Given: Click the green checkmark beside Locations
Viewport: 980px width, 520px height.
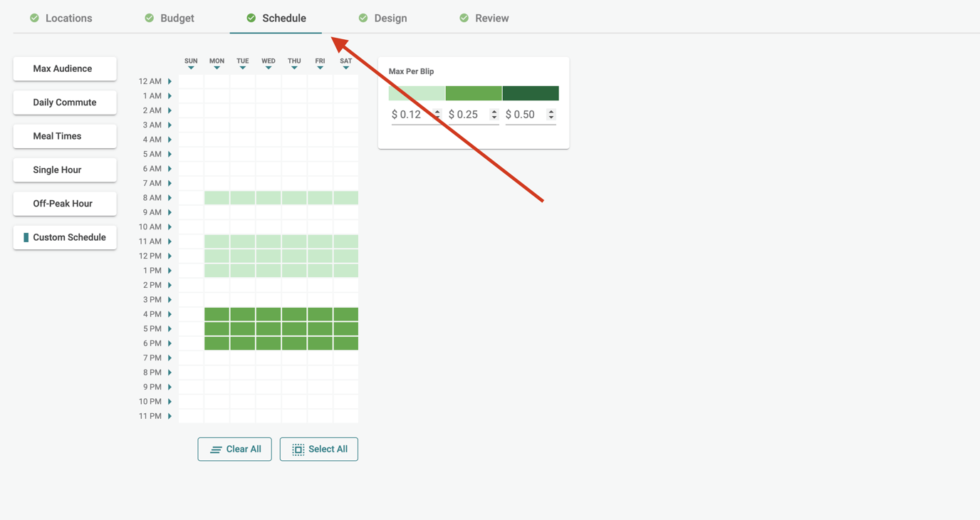Looking at the screenshot, I should [x=33, y=18].
